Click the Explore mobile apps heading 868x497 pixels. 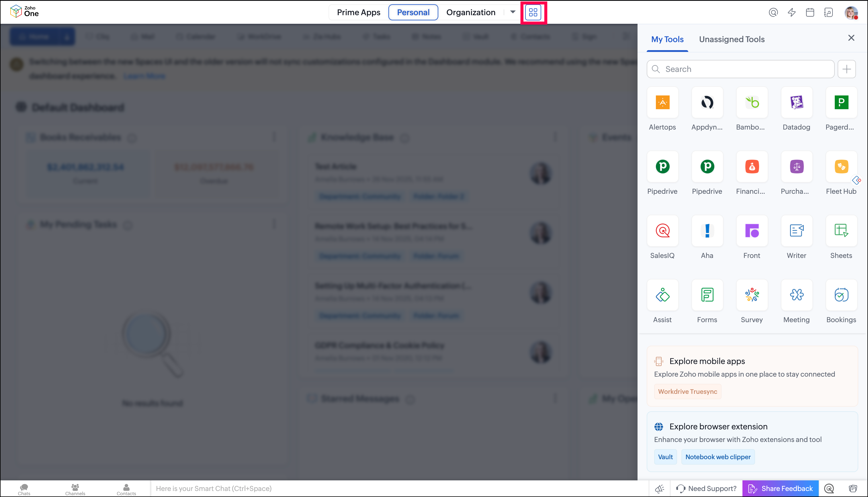pyautogui.click(x=707, y=361)
